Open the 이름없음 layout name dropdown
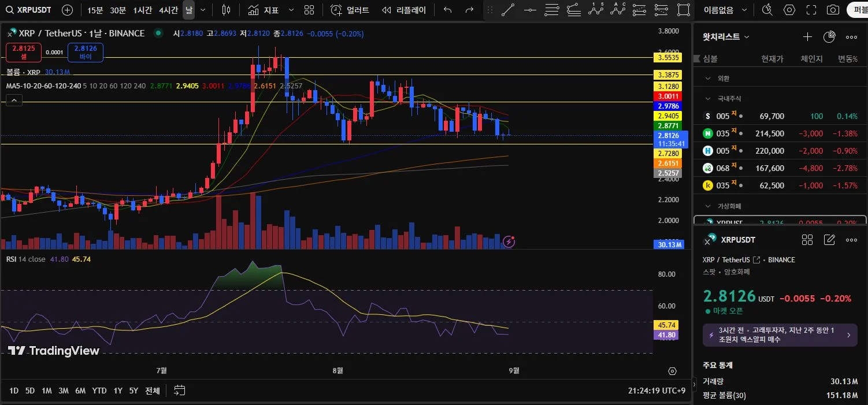The image size is (868, 405). pyautogui.click(x=725, y=10)
